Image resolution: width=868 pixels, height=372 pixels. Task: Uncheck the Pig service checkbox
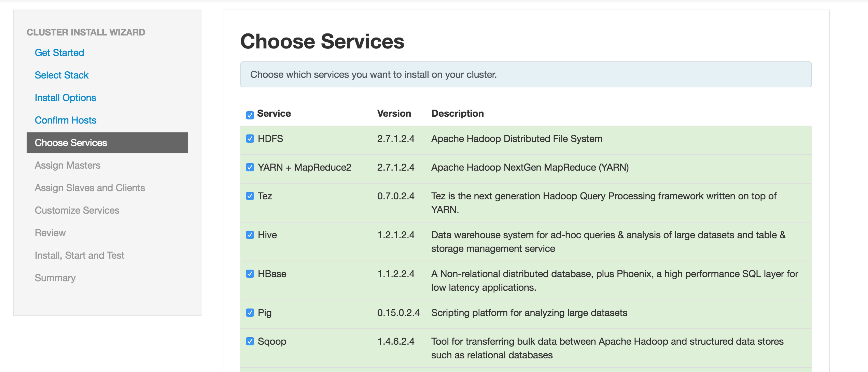point(250,313)
